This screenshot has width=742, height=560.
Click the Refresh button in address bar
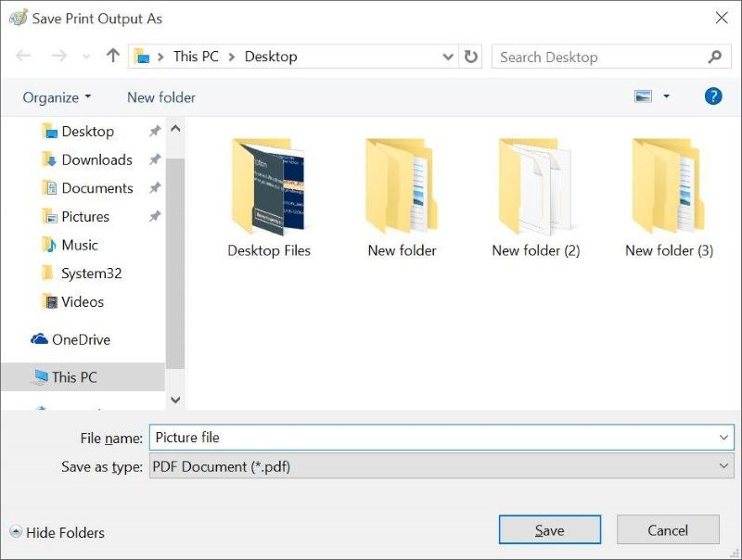tap(471, 57)
